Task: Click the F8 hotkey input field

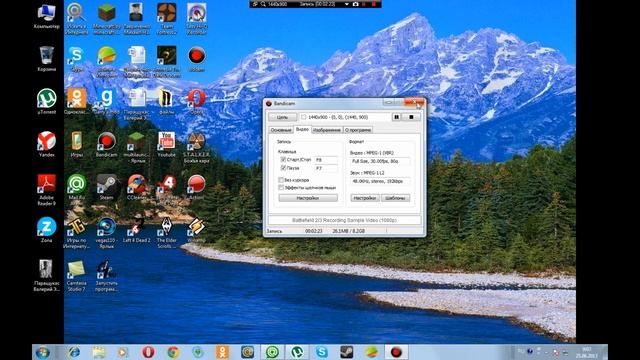Action: (x=326, y=160)
